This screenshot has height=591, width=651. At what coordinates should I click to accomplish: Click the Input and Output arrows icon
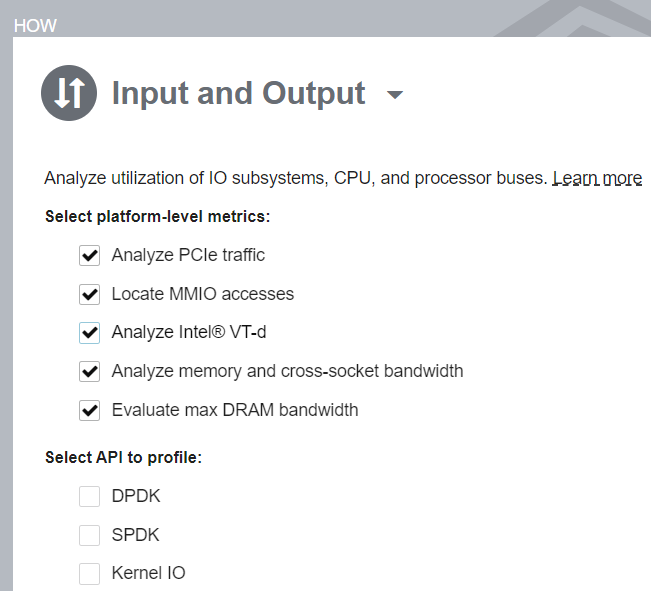point(69,93)
